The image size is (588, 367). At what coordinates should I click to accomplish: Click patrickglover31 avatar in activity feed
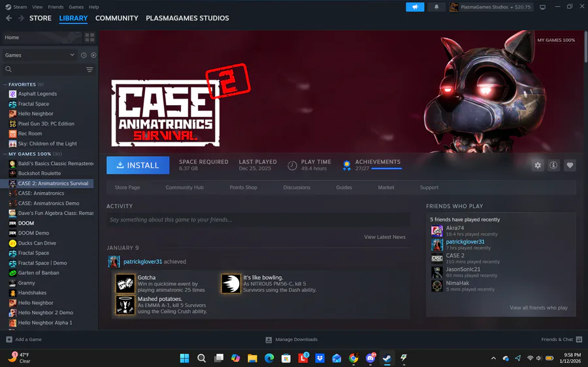point(114,262)
